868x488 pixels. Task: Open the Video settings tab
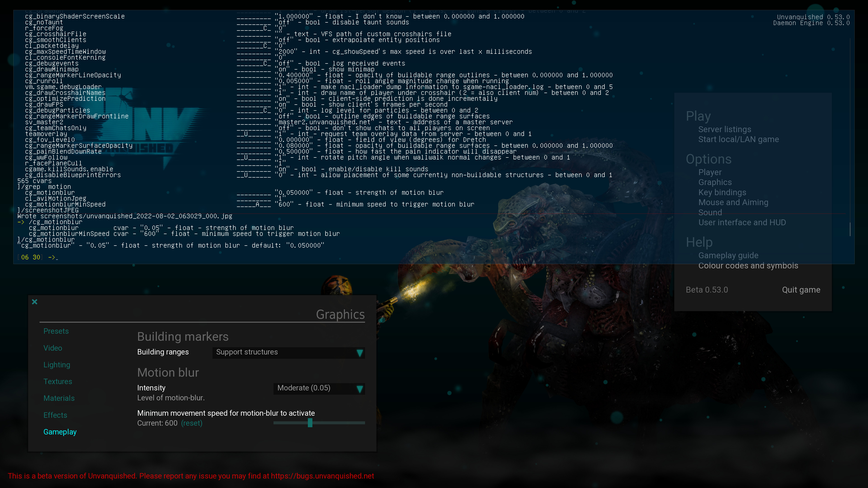53,348
